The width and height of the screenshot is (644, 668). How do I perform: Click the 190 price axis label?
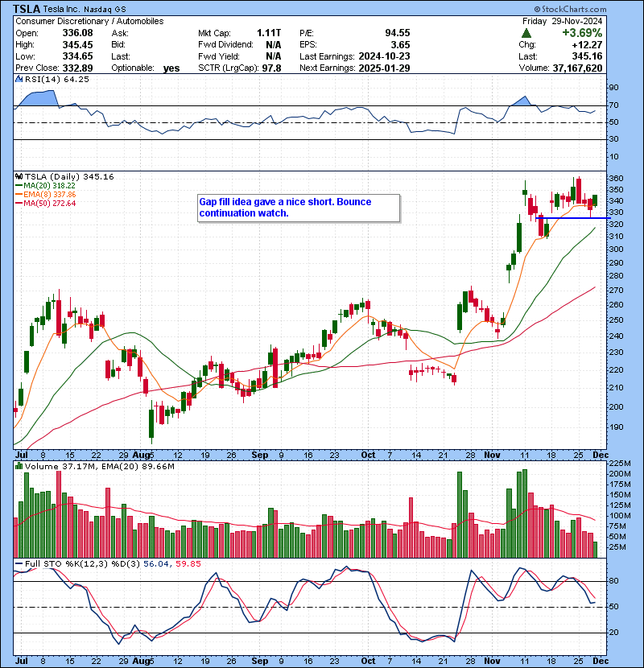pyautogui.click(x=617, y=427)
